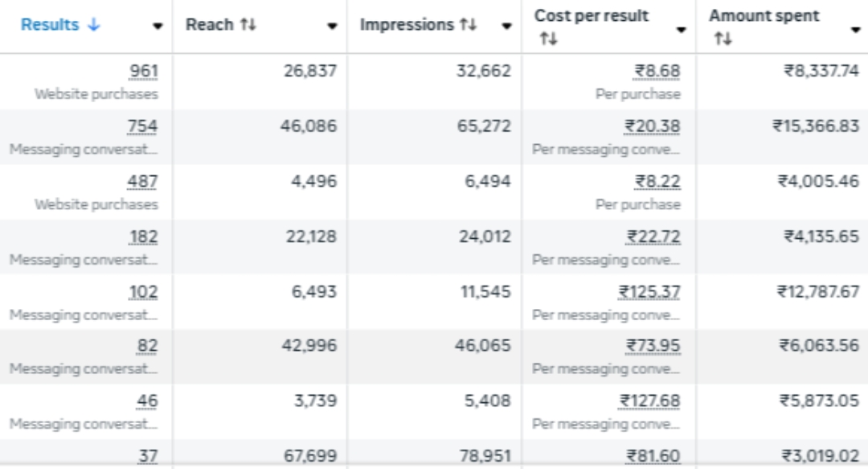Click the Impressions sort arrows icon

pyautogui.click(x=468, y=25)
